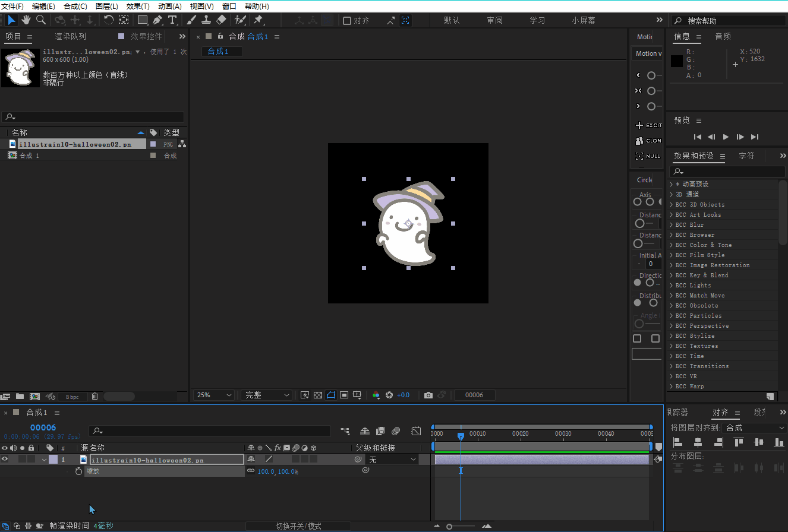Select the Hand tool in the toolbar
The height and width of the screenshot is (532, 788).
pos(26,20)
